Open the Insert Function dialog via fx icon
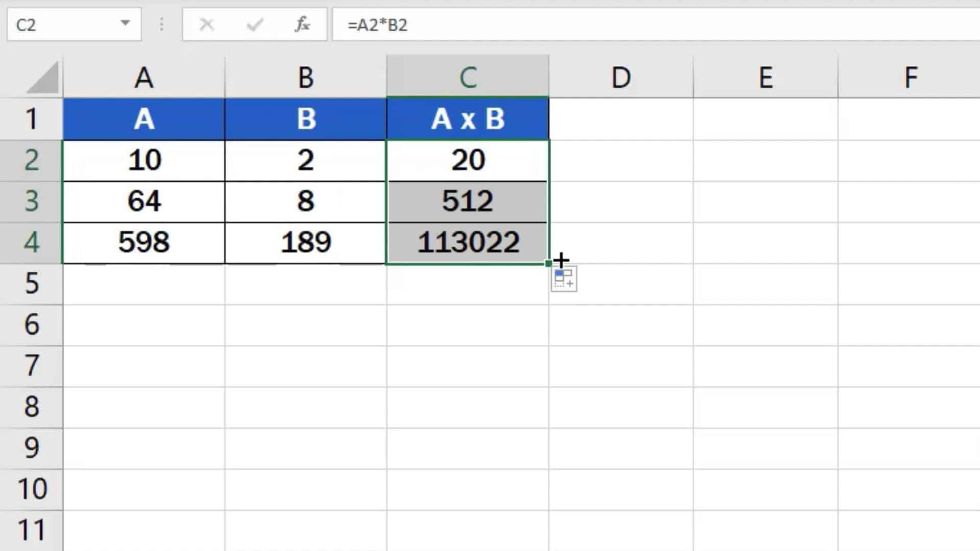The height and width of the screenshot is (551, 980). pos(302,24)
